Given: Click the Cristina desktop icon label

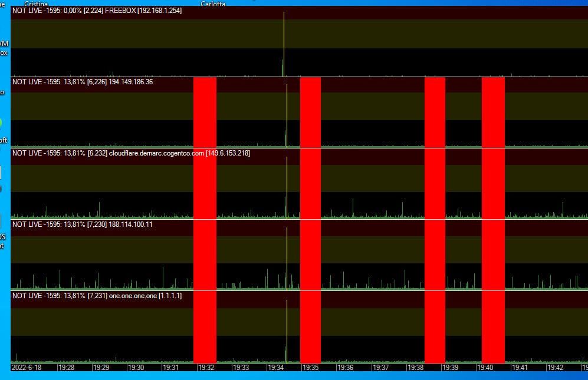Looking at the screenshot, I should point(36,4).
